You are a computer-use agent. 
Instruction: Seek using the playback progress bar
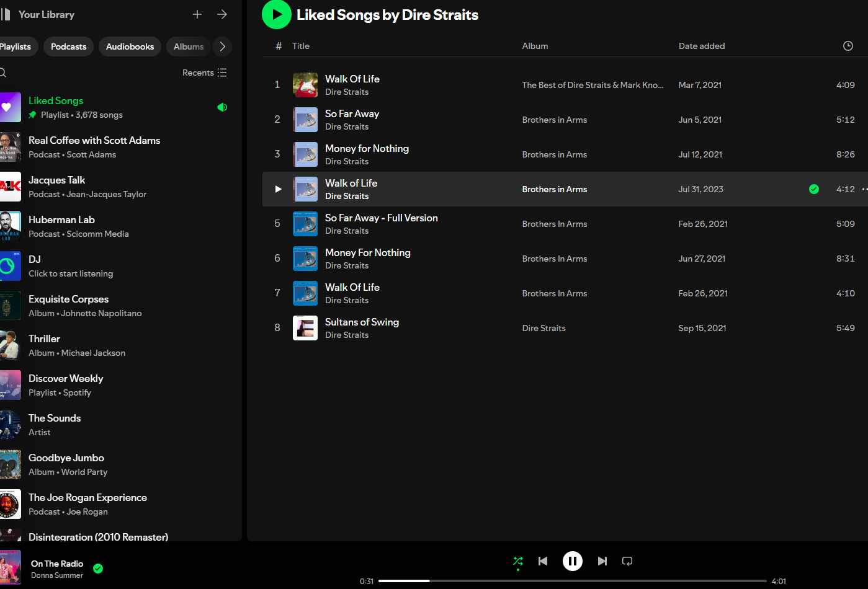pyautogui.click(x=572, y=581)
